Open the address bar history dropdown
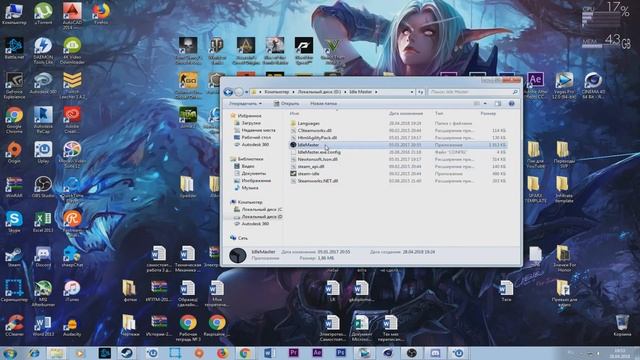 412,92
